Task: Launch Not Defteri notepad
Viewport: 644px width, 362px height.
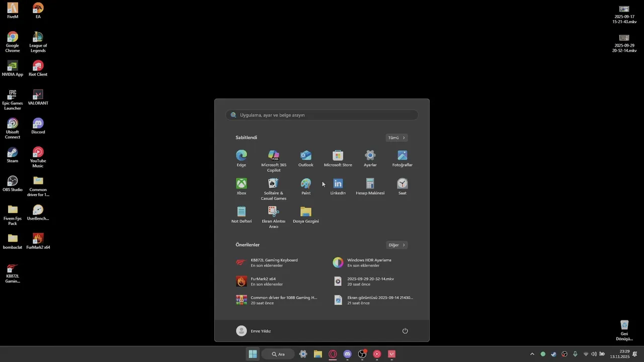Action: [242, 214]
